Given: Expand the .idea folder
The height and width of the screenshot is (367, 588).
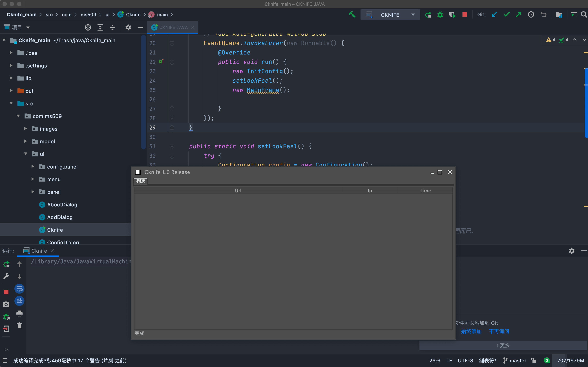Looking at the screenshot, I should [11, 53].
